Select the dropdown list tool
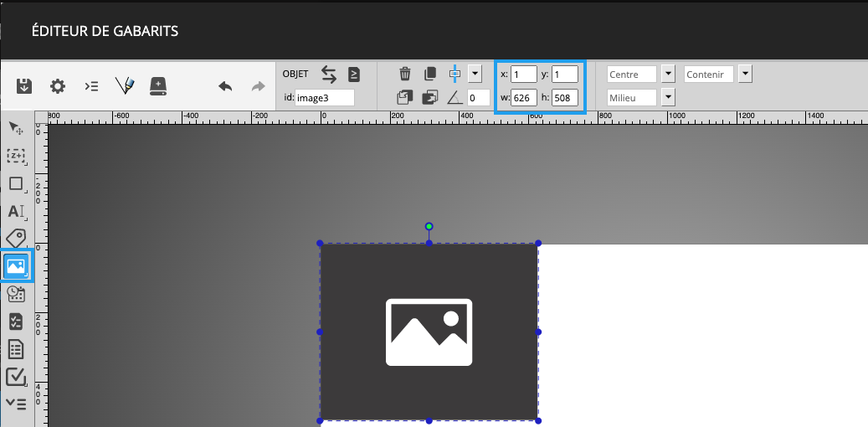Image resolution: width=868 pixels, height=427 pixels. click(16, 404)
